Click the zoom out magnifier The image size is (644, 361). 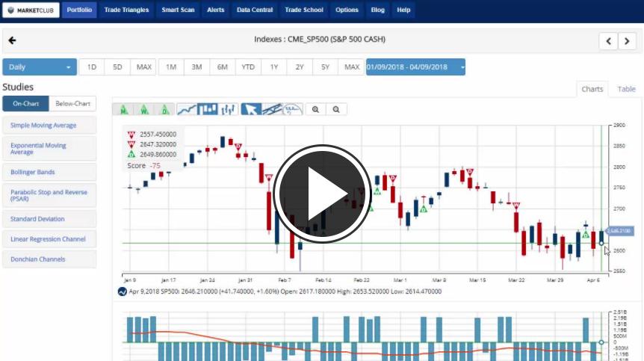[x=337, y=109]
